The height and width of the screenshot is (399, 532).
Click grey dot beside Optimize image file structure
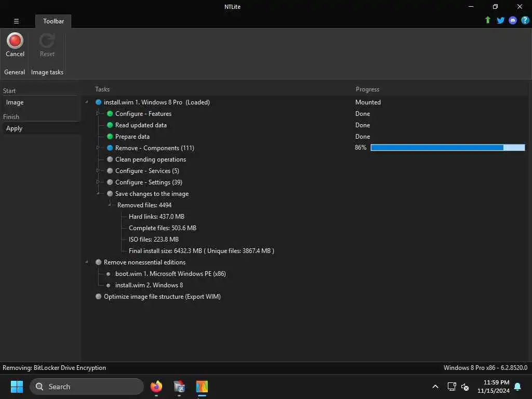coord(98,296)
